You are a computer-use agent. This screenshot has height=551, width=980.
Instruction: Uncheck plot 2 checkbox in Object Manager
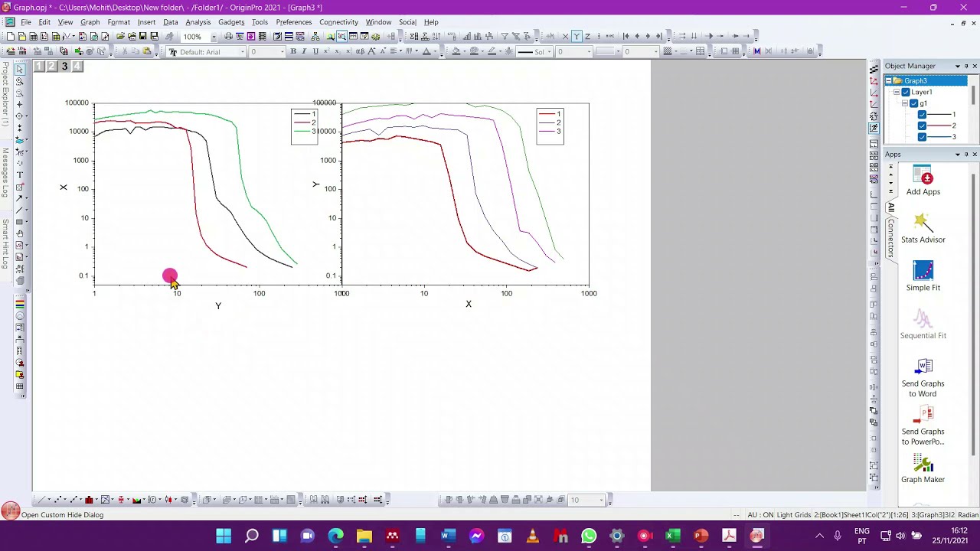[922, 126]
